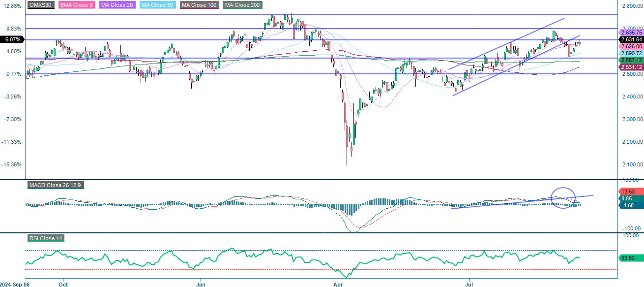The width and height of the screenshot is (644, 287).
Task: Click the 53.50 RSI value tag
Action: point(631,257)
